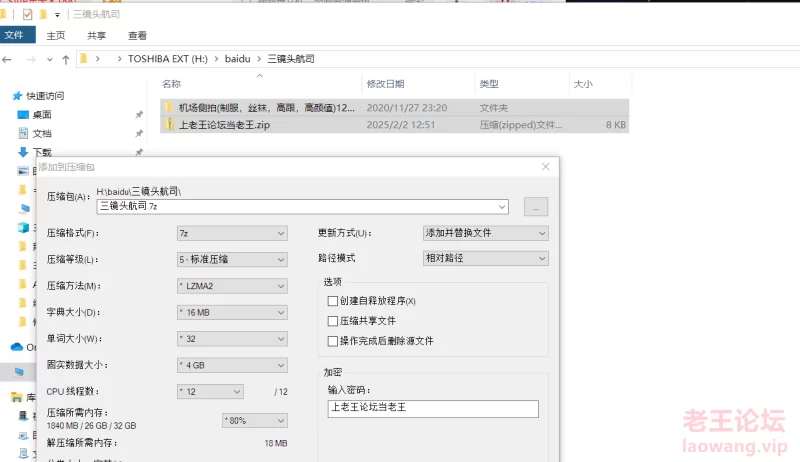Sort files by 修改日期 column

pos(385,84)
